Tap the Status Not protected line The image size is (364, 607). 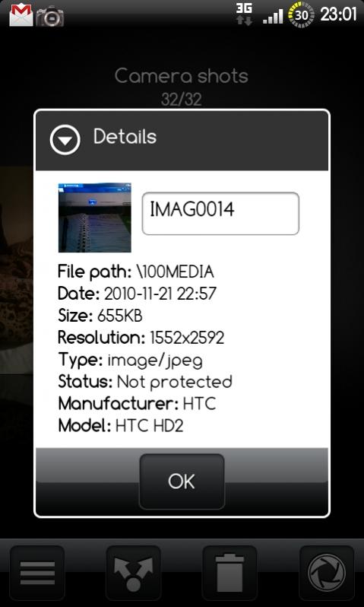coord(145,382)
